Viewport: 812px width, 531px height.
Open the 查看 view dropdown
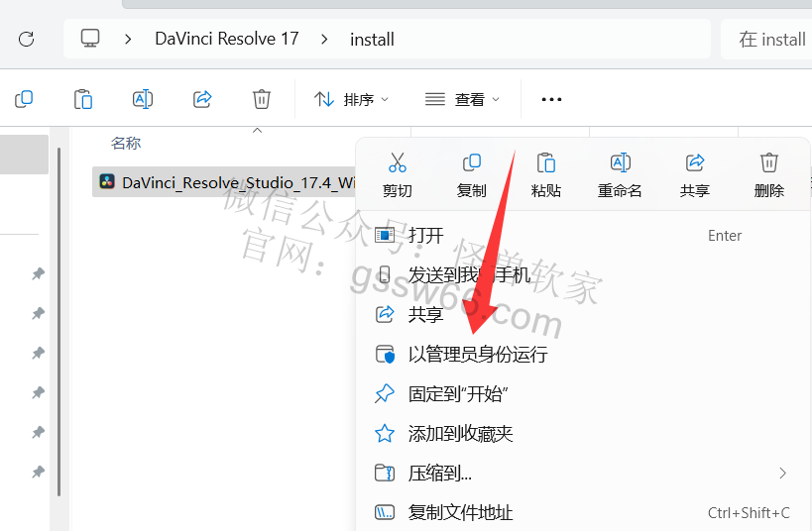[462, 99]
